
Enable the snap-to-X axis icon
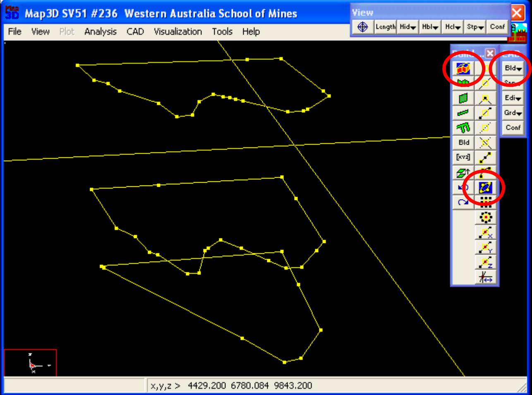click(x=485, y=232)
